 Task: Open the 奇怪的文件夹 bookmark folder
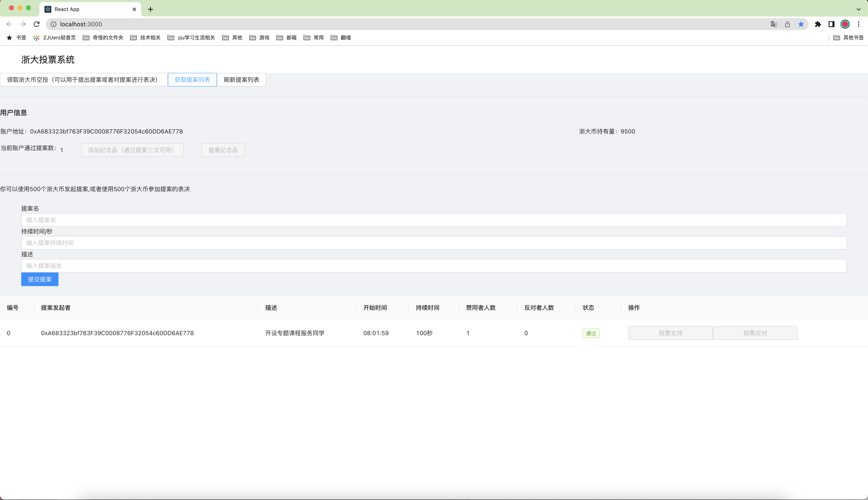103,37
